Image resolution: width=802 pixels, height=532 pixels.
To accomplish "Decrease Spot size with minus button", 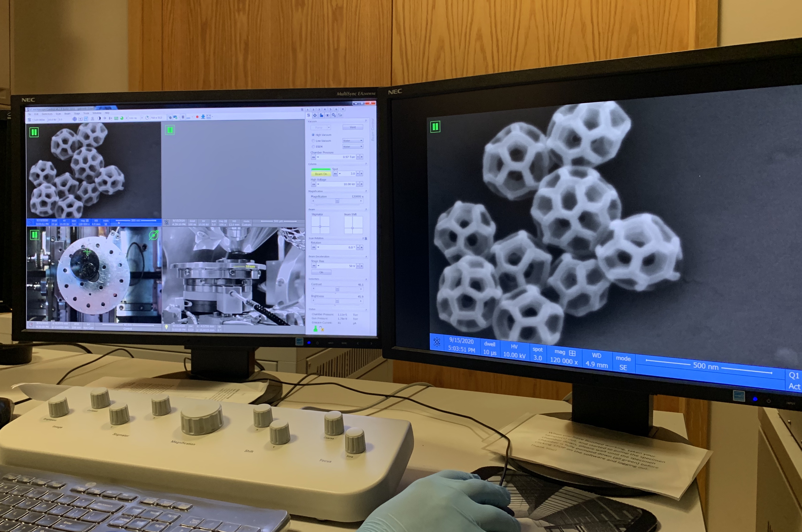I will pyautogui.click(x=358, y=174).
